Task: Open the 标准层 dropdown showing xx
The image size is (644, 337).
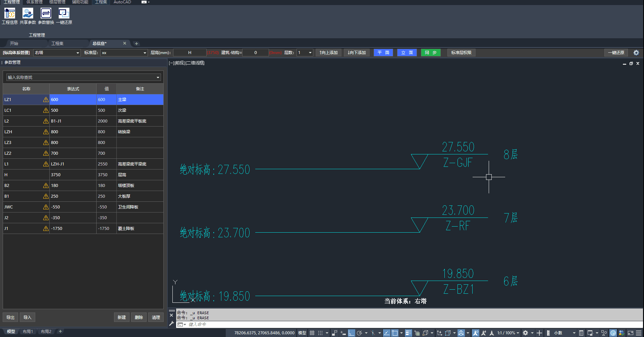Action: pyautogui.click(x=145, y=53)
